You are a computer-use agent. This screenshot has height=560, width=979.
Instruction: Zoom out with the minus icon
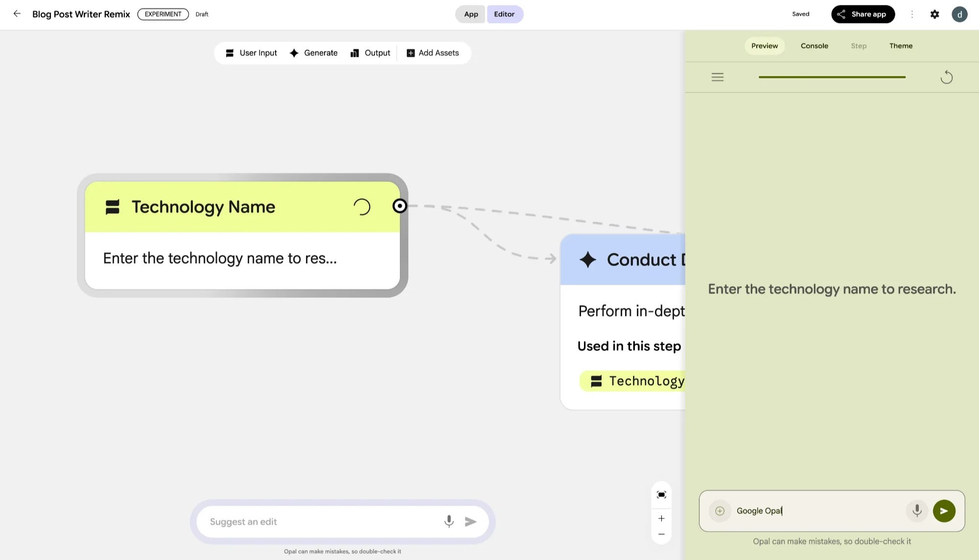coord(661,535)
